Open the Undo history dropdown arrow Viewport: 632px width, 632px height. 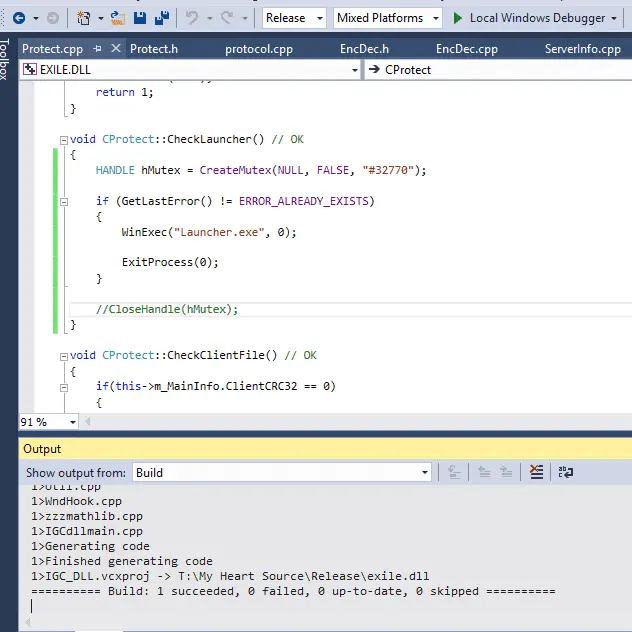tap(210, 18)
